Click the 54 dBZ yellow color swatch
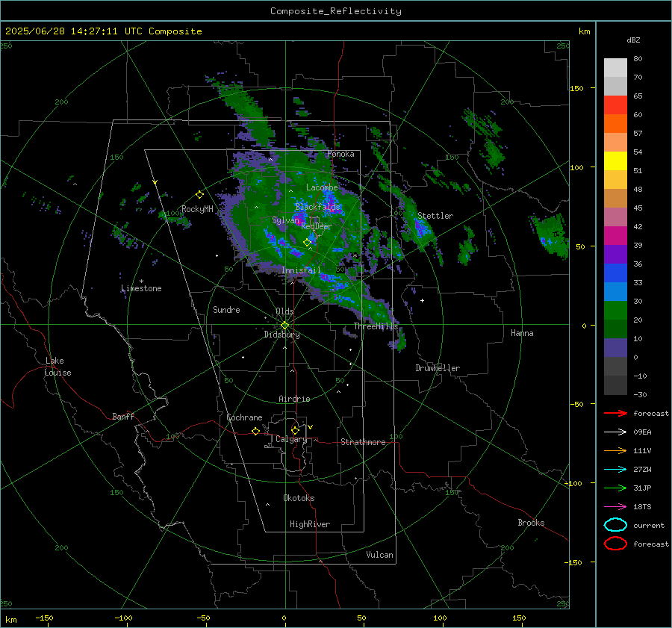The width and height of the screenshot is (672, 628). (x=615, y=161)
